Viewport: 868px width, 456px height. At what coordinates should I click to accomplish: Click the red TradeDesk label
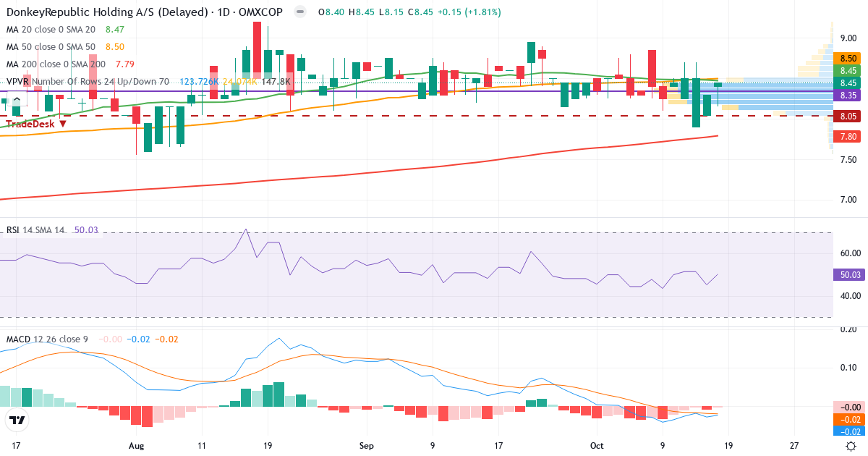pyautogui.click(x=36, y=124)
